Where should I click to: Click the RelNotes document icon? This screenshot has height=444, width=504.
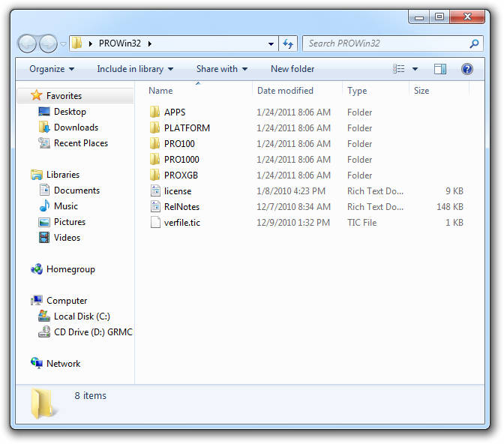click(x=155, y=206)
